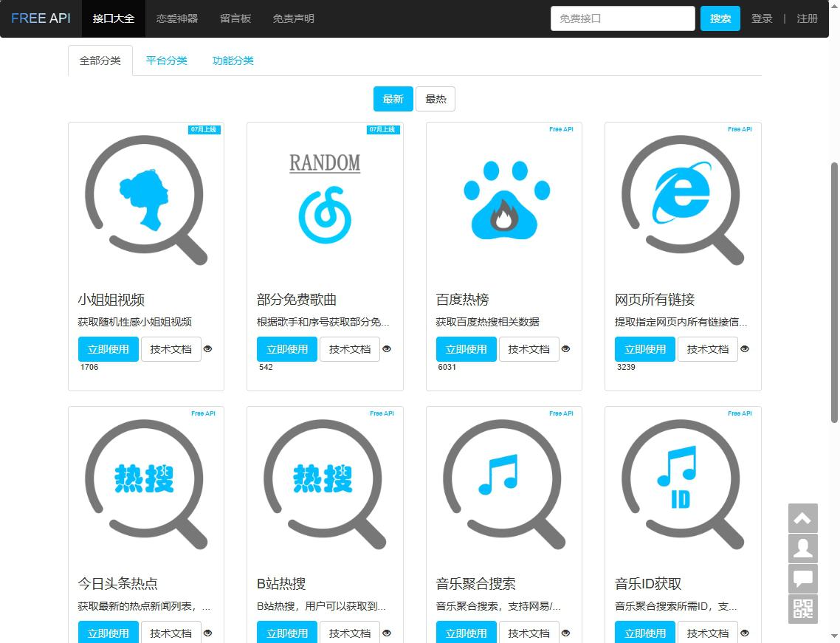Open the chat message floating icon
This screenshot has height=643, width=840.
coord(802,579)
